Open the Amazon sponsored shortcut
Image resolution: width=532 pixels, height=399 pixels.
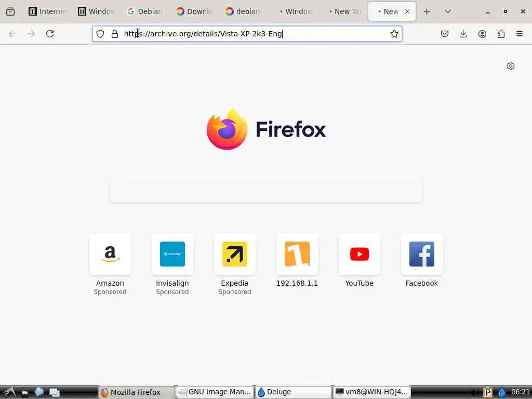(x=110, y=264)
